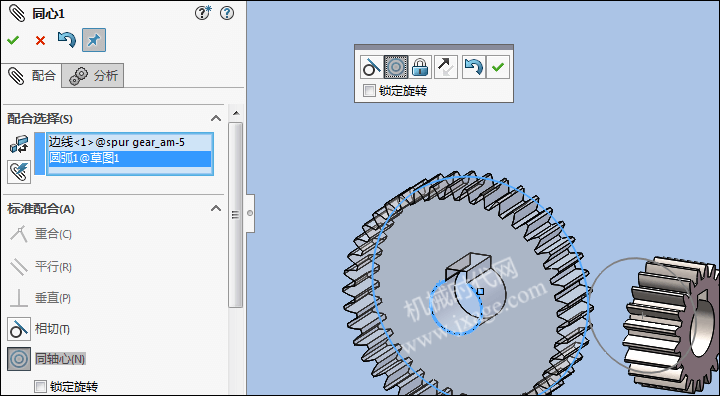Screen dimensions: 720x396
Task: Open the 配合 tab
Action: pos(32,75)
